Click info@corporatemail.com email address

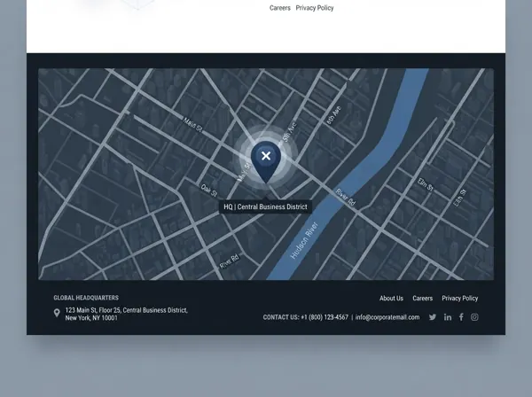click(x=387, y=317)
